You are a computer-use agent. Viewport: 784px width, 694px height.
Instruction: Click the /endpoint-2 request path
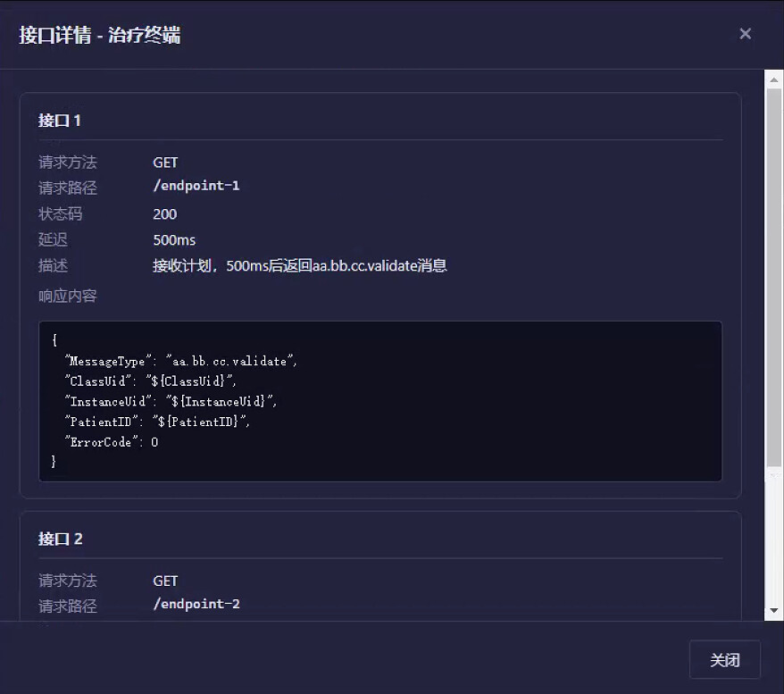[196, 604]
